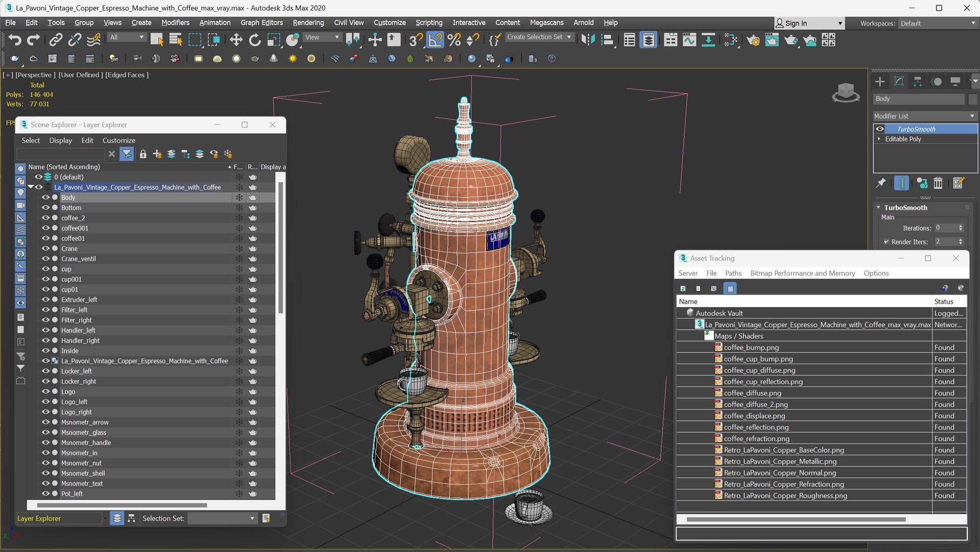Uncheck the Render Iters checkbox
Viewport: 980px width, 552px height.
887,242
